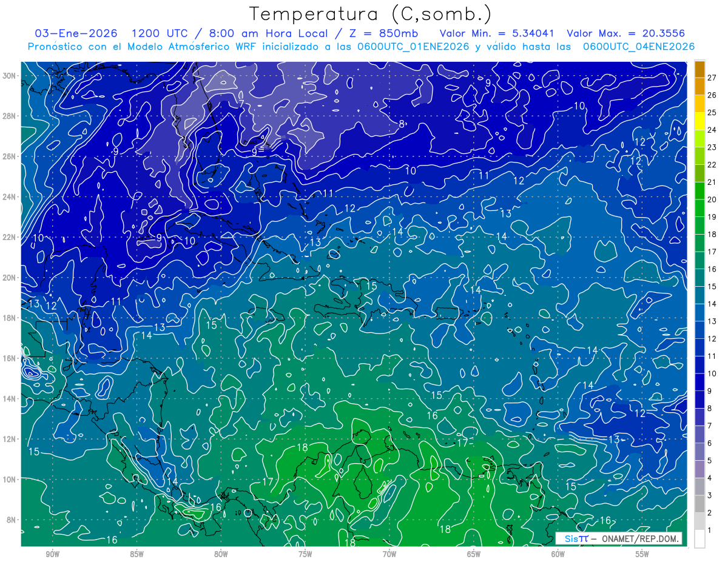Pick the yellow swatch between 24 and 25

coord(699,121)
